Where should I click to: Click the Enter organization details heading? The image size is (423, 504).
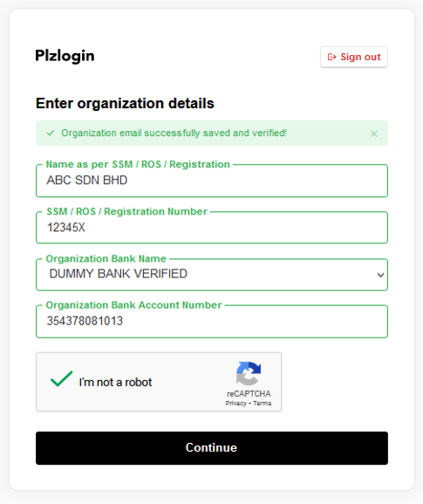click(125, 104)
